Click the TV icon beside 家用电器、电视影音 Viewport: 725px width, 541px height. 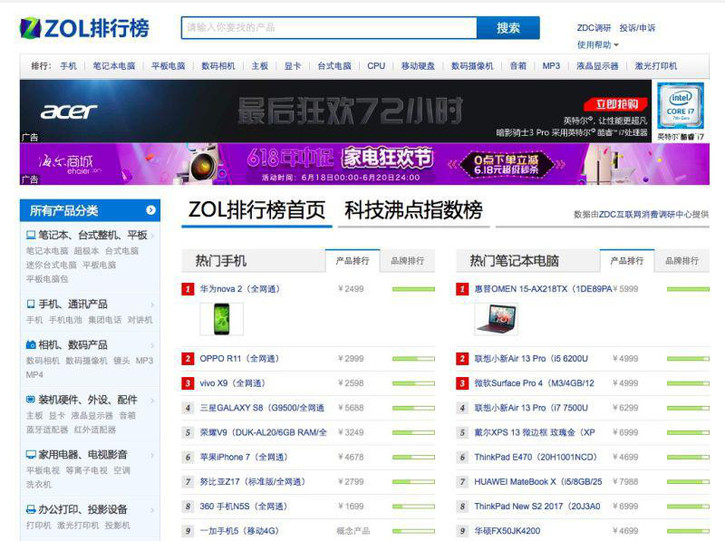(31, 454)
